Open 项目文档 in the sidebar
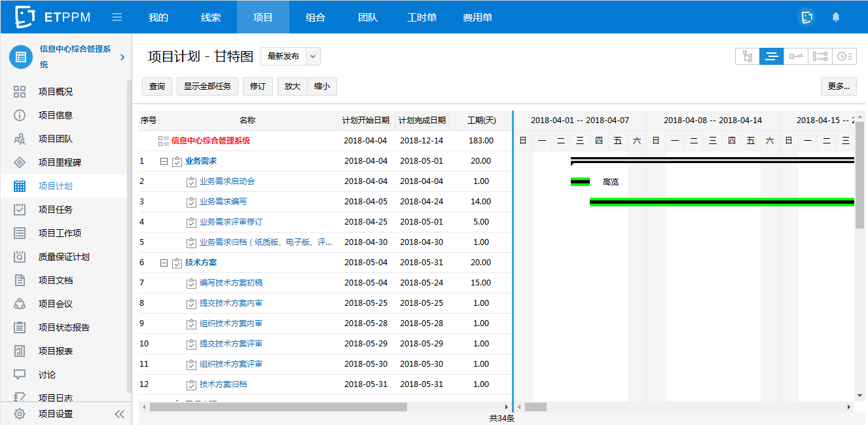 [x=56, y=280]
